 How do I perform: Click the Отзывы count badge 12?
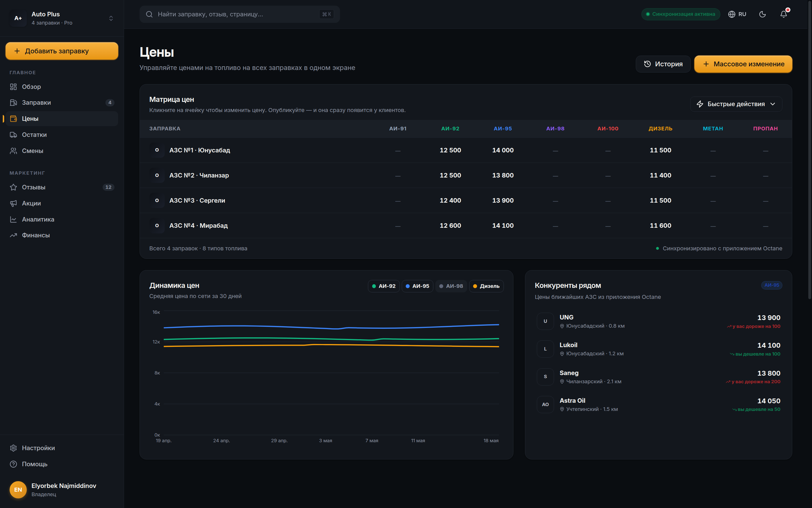[x=108, y=187]
